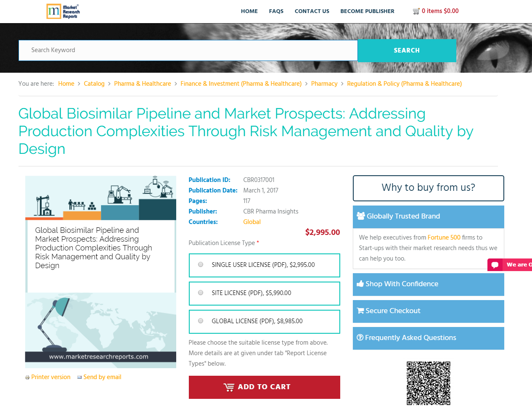Click the ADD TO CART button

tap(265, 387)
